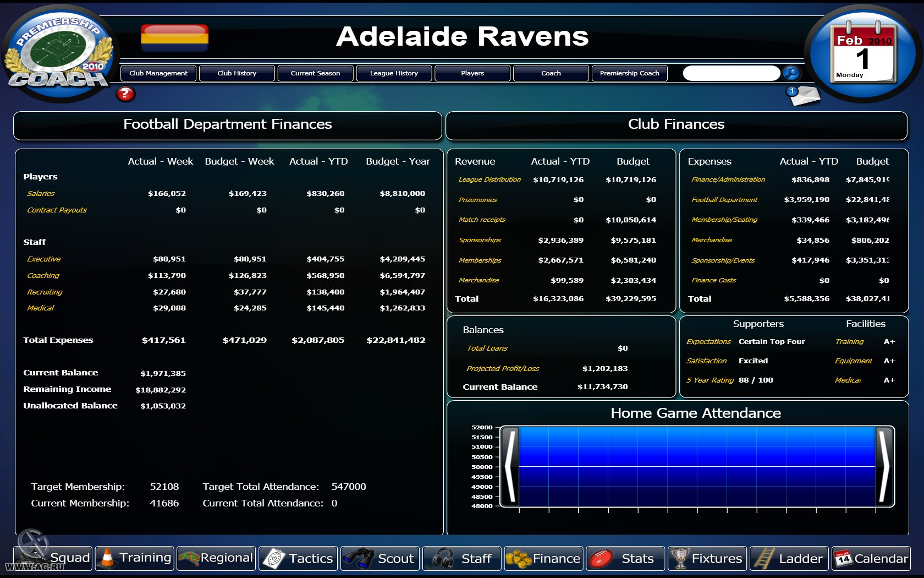Click the red question mark help icon
This screenshot has width=924, height=578.
coord(125,94)
